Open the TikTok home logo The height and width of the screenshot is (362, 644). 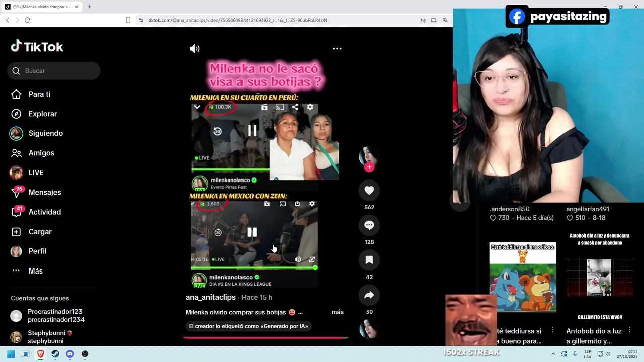[x=37, y=47]
